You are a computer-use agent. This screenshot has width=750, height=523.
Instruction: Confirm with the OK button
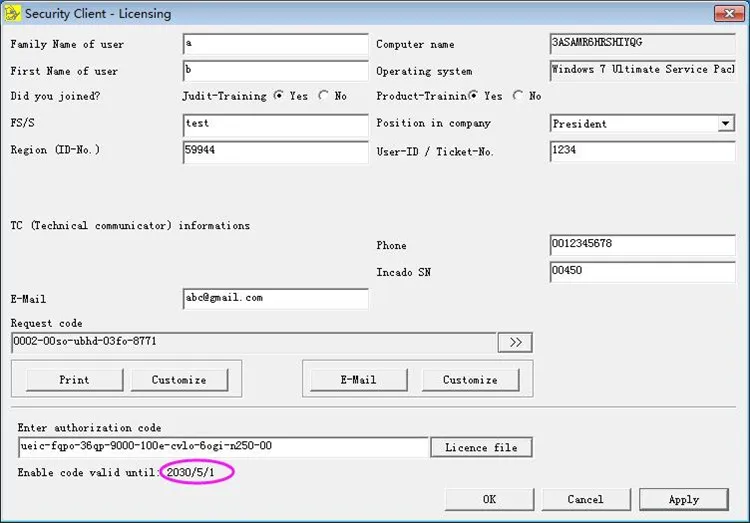coord(489,500)
